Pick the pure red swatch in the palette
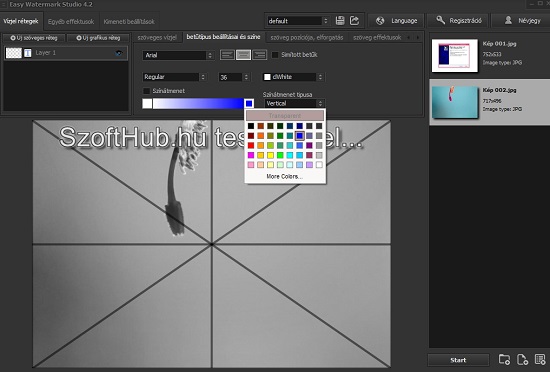 (x=251, y=145)
